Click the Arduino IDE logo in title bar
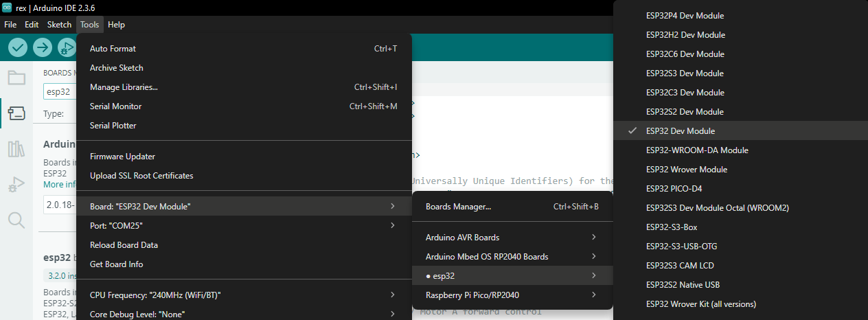Image resolution: width=868 pixels, height=320 pixels. coord(7,8)
